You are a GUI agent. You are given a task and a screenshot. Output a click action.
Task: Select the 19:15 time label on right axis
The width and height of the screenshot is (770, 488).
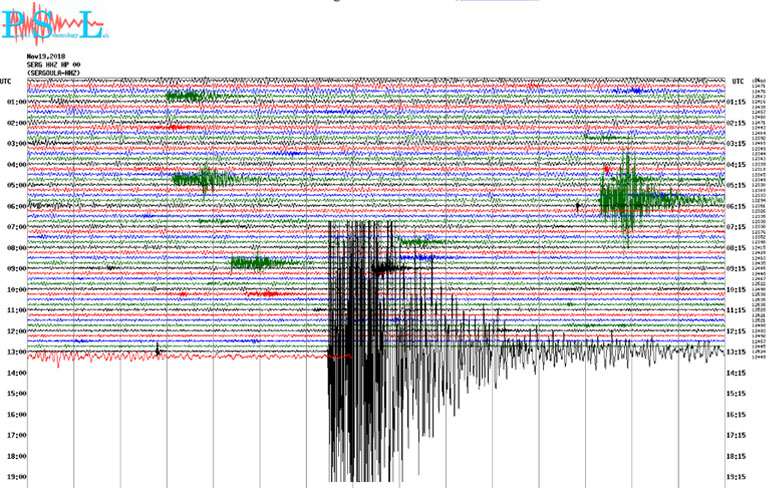pyautogui.click(x=737, y=477)
